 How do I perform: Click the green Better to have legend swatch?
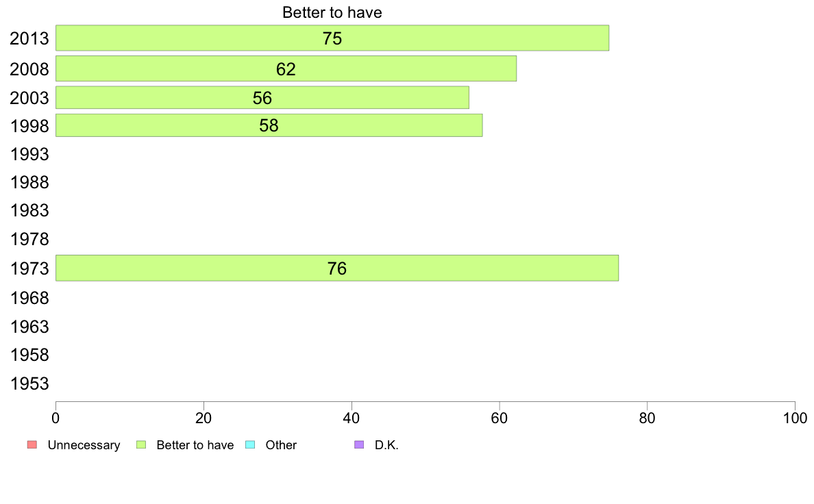tap(140, 445)
